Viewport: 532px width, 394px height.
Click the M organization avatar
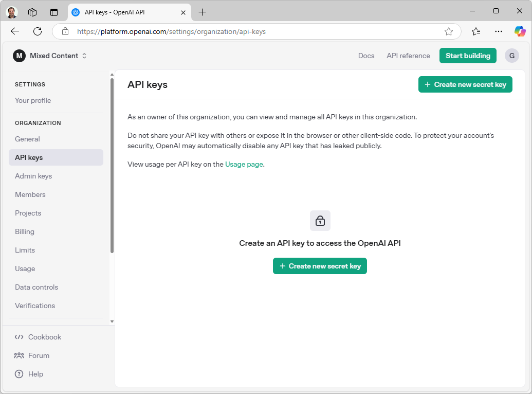(20, 56)
